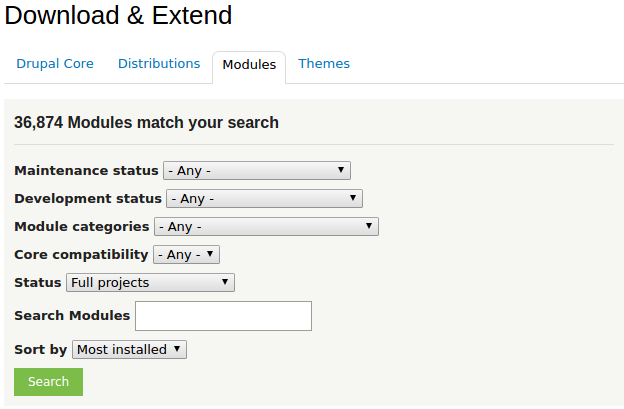The width and height of the screenshot is (624, 409).
Task: Open the Status Full projects dropdown
Action: 150,282
